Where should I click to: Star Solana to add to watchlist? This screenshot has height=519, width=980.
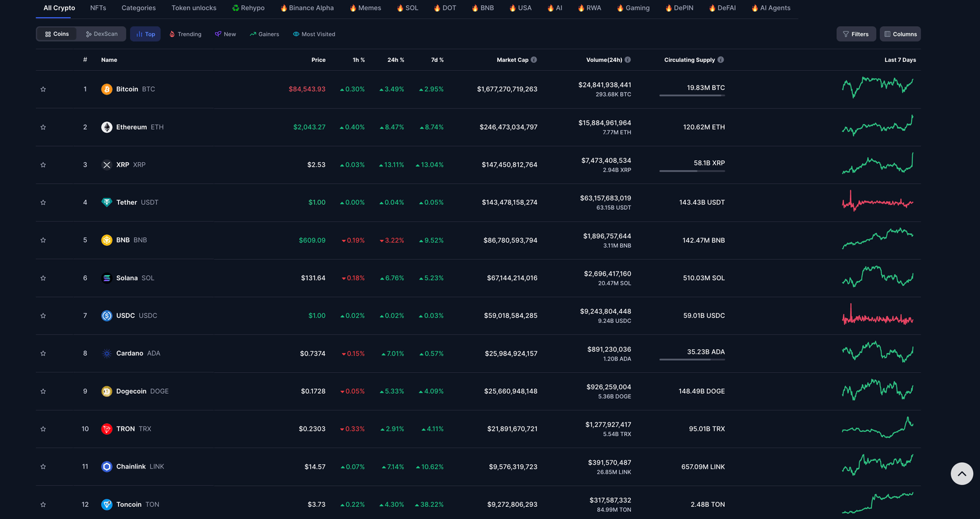pyautogui.click(x=43, y=278)
